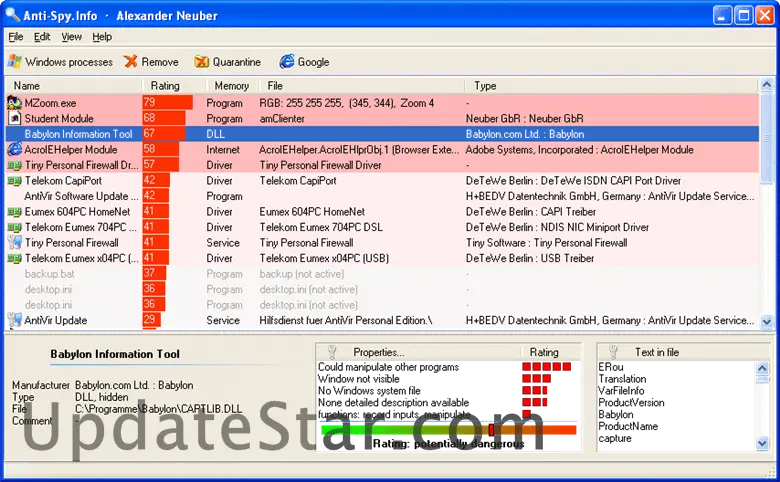Open the View menu

(x=71, y=37)
